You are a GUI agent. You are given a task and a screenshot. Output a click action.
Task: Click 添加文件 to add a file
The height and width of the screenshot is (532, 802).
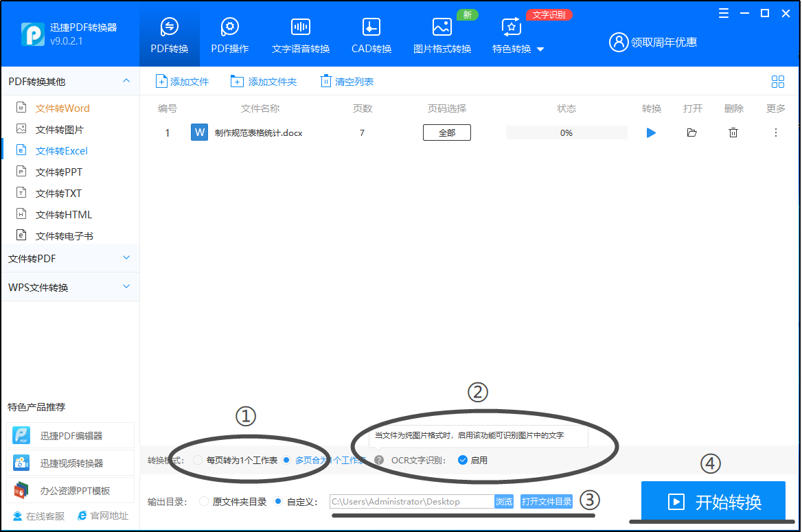[182, 81]
